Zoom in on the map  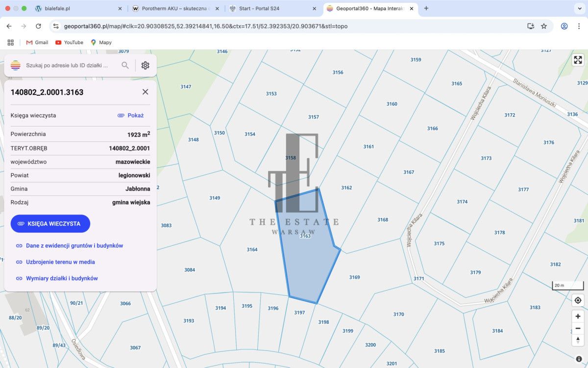pyautogui.click(x=578, y=316)
